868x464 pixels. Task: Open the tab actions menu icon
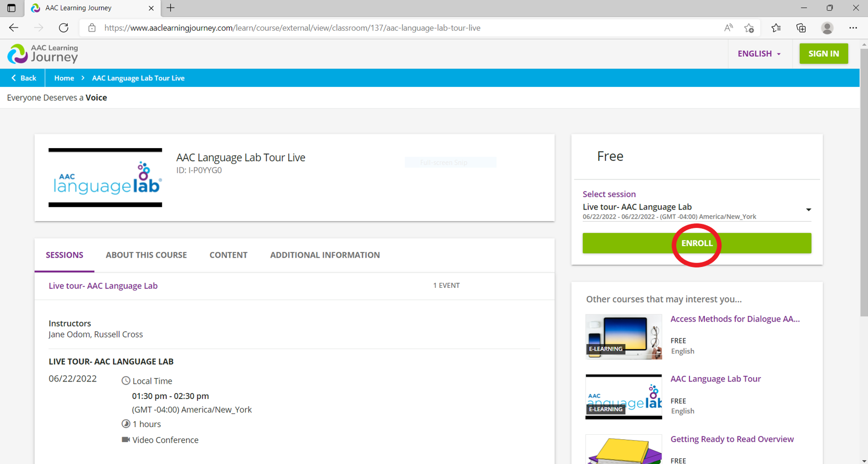[11, 8]
